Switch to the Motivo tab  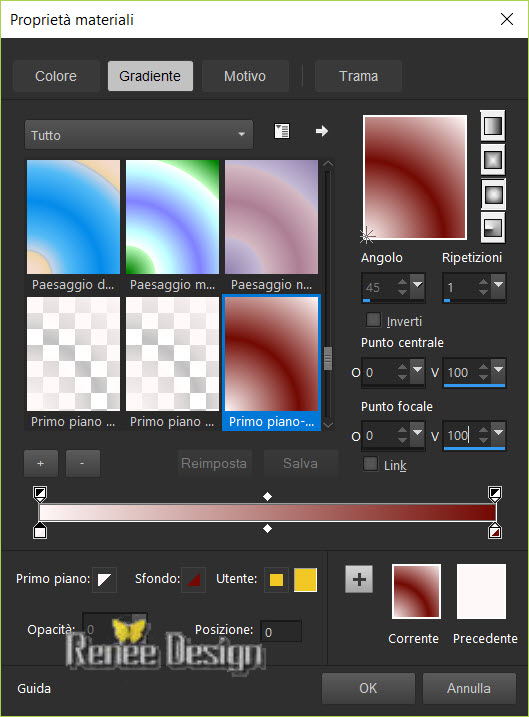tap(245, 76)
